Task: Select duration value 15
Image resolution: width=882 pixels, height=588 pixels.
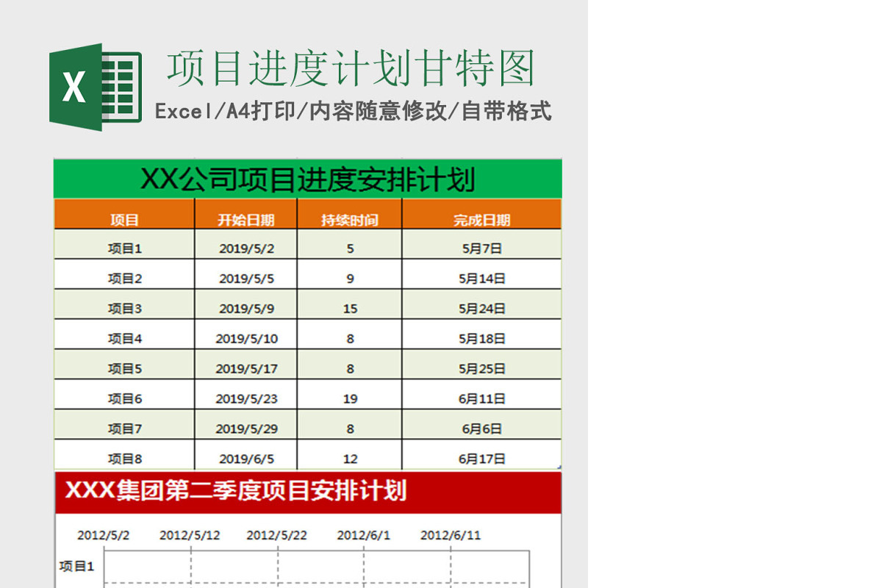Action: [x=351, y=309]
